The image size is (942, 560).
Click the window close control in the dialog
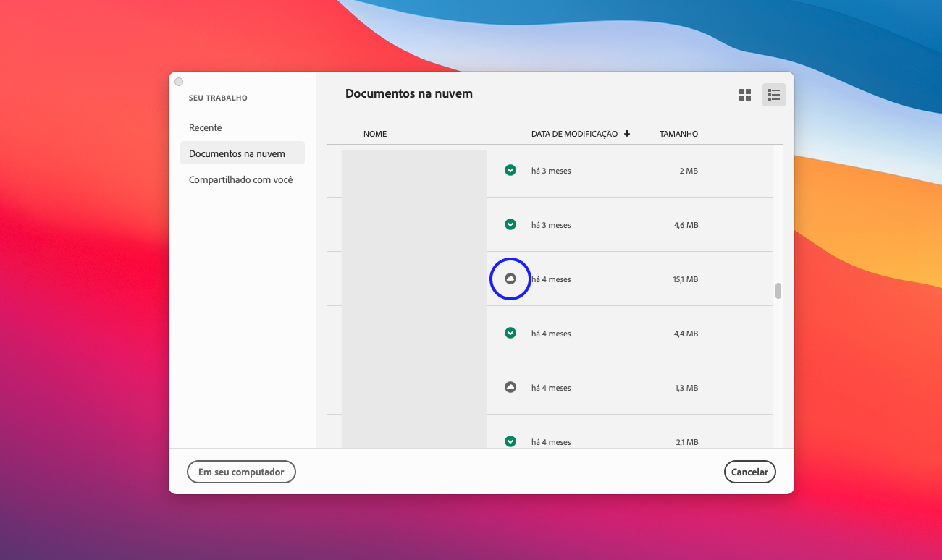[x=178, y=82]
